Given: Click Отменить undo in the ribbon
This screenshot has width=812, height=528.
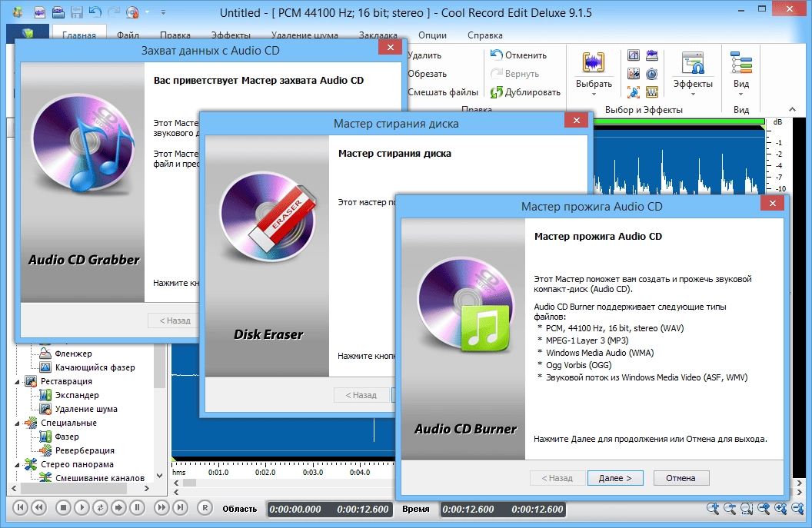Looking at the screenshot, I should coord(519,55).
